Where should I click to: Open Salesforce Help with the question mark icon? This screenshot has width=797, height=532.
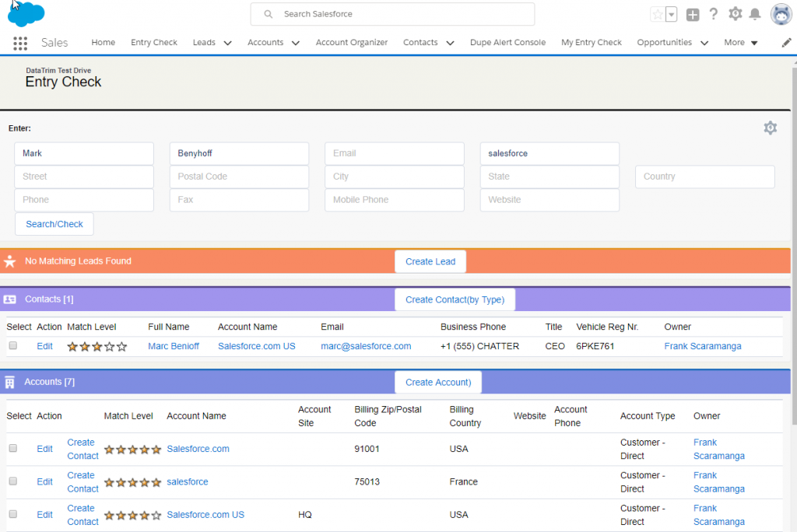coord(713,14)
